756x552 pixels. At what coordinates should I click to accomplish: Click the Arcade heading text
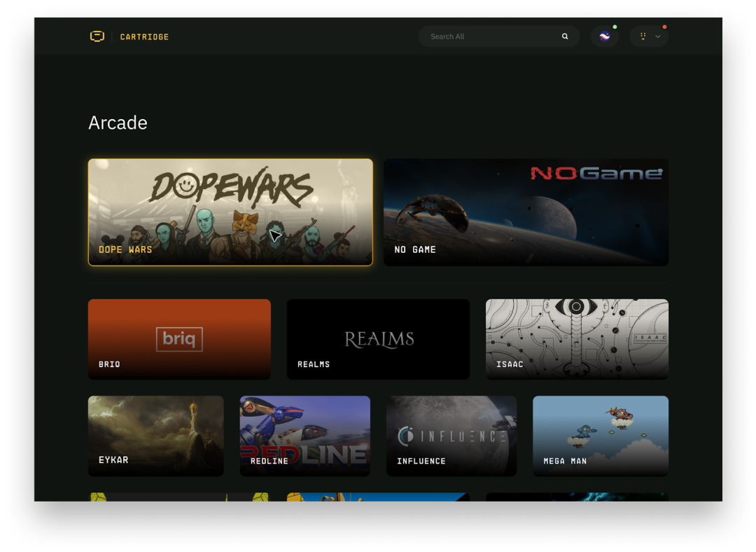click(x=118, y=123)
